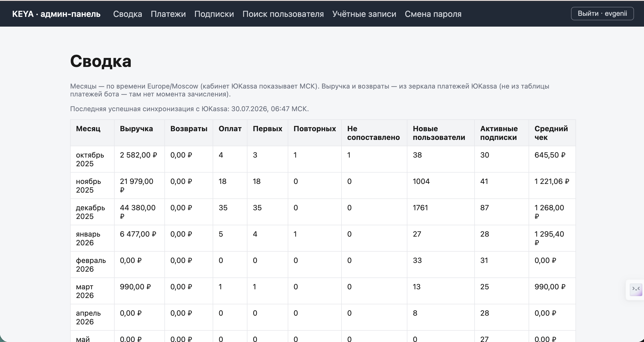
Task: Click 990,00 ₽ in the Выручка column
Action: [135, 287]
